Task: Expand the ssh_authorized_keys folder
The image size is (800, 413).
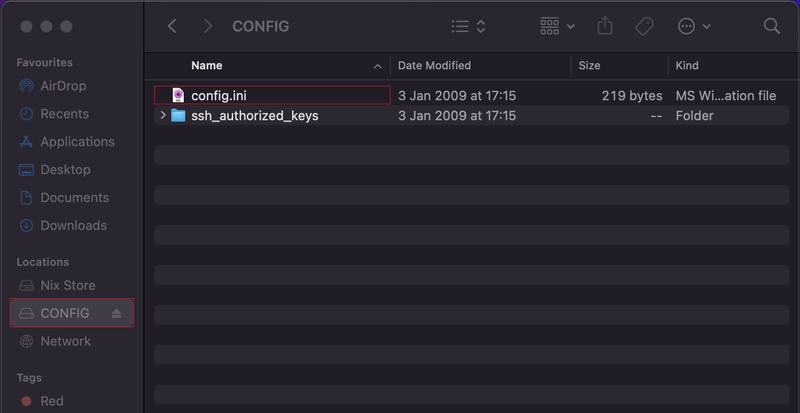Action: (163, 115)
